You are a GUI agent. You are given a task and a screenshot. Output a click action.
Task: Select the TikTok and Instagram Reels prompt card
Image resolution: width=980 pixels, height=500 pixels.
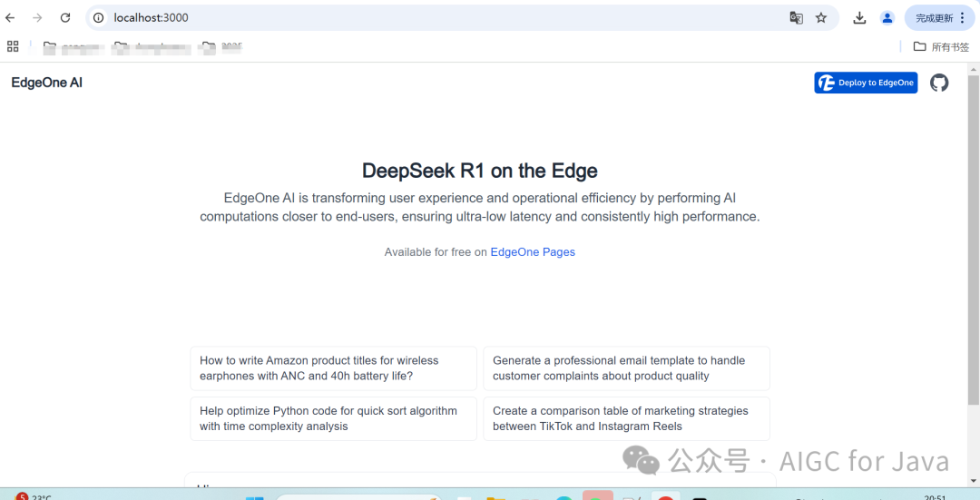point(626,418)
